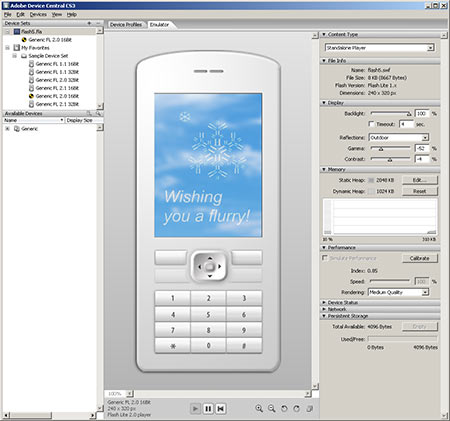Add a new device set with the plus icon
The image size is (450, 421).
click(x=89, y=23)
